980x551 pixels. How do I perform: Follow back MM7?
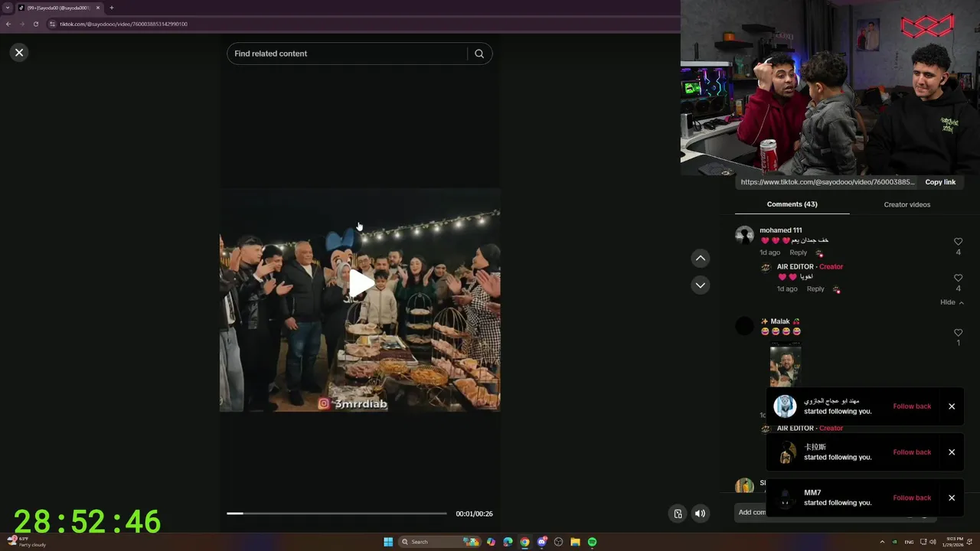coord(912,498)
